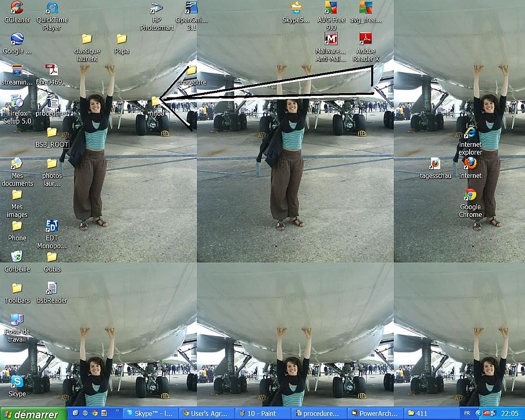Select the streamin... desktop icon
525x420 pixels.
coord(17,75)
